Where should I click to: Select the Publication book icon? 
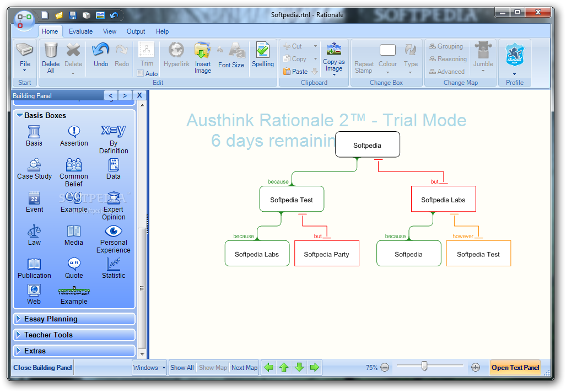pos(34,264)
